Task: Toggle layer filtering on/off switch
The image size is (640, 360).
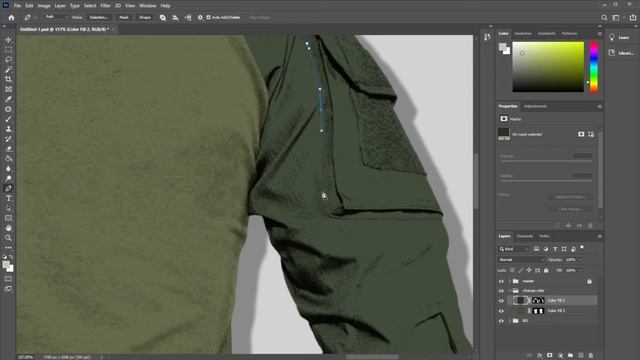Action: coord(582,248)
